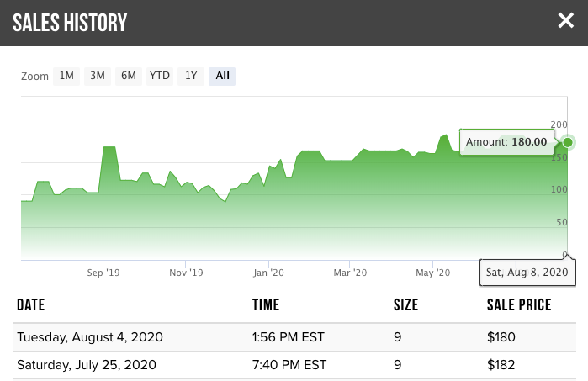Click the TIME column header
Viewport: 588px width, 381px height.
[266, 305]
